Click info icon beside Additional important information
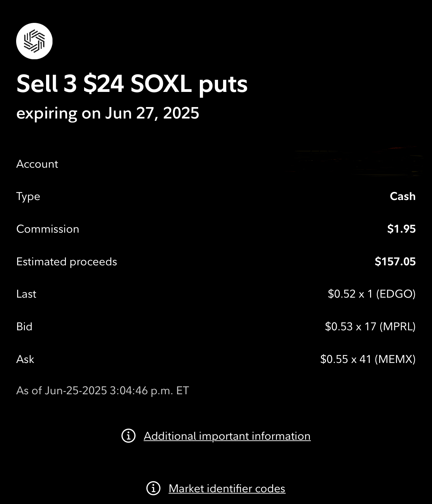The width and height of the screenshot is (432, 504). tap(129, 436)
